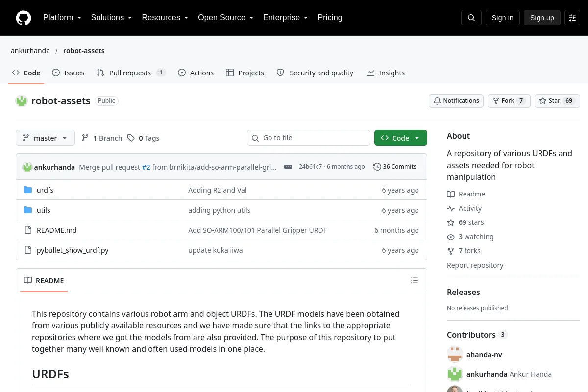Open 'Add SO-ARM100/101 Parallel Gripper URDF' commit

coord(257,230)
